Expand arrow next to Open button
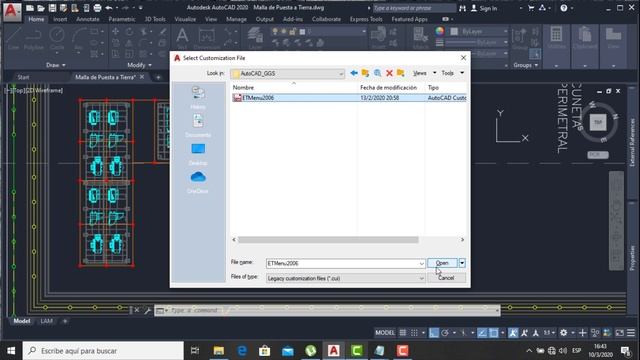640x360 pixels. pyautogui.click(x=462, y=263)
